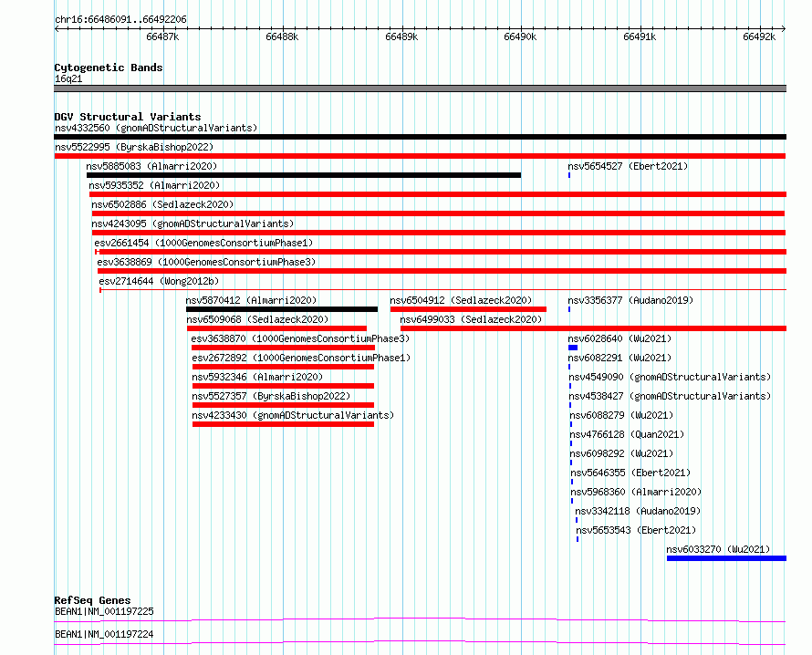Click the nsv5653543 Ebert2021 label
812x655 pixels.
[636, 530]
